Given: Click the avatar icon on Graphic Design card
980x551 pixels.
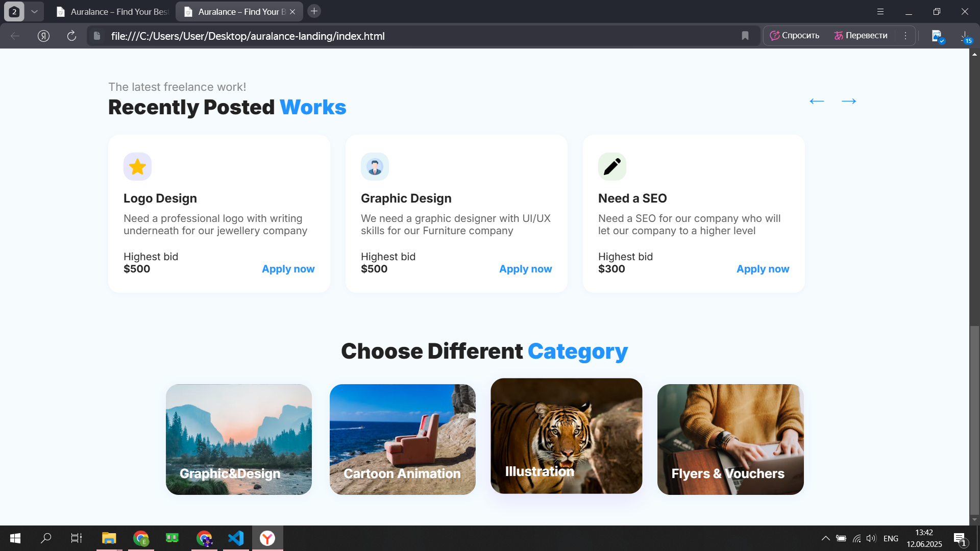Looking at the screenshot, I should tap(375, 167).
